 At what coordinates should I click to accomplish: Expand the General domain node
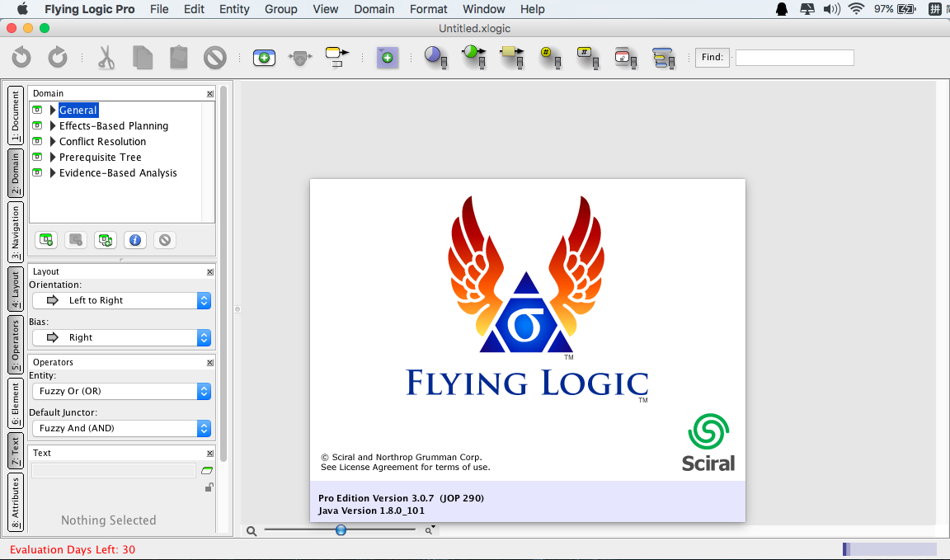pyautogui.click(x=53, y=111)
